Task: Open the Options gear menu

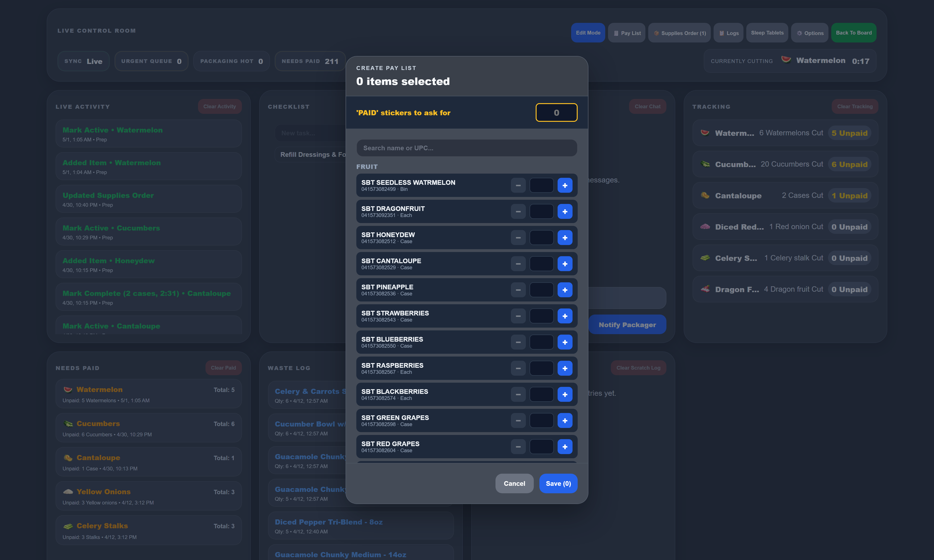Action: (810, 33)
